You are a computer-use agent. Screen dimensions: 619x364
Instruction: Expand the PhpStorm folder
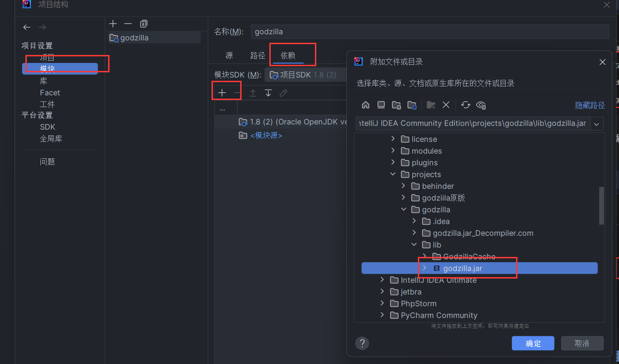click(x=383, y=303)
